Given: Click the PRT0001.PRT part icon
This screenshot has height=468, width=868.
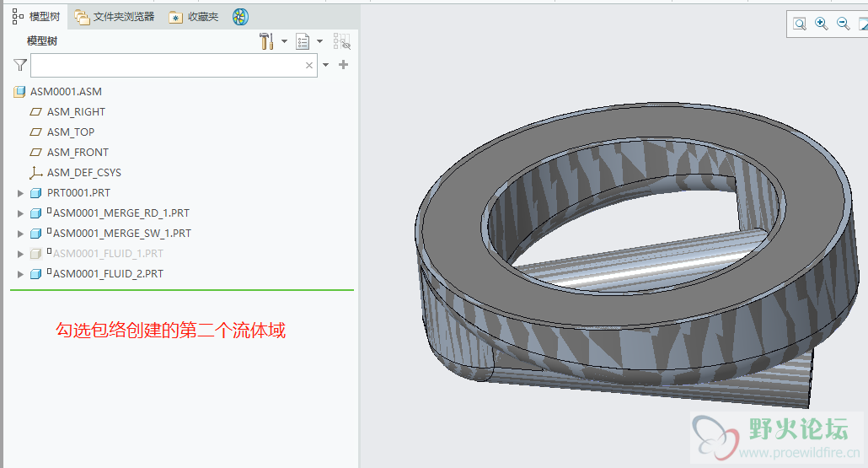Looking at the screenshot, I should tap(36, 193).
